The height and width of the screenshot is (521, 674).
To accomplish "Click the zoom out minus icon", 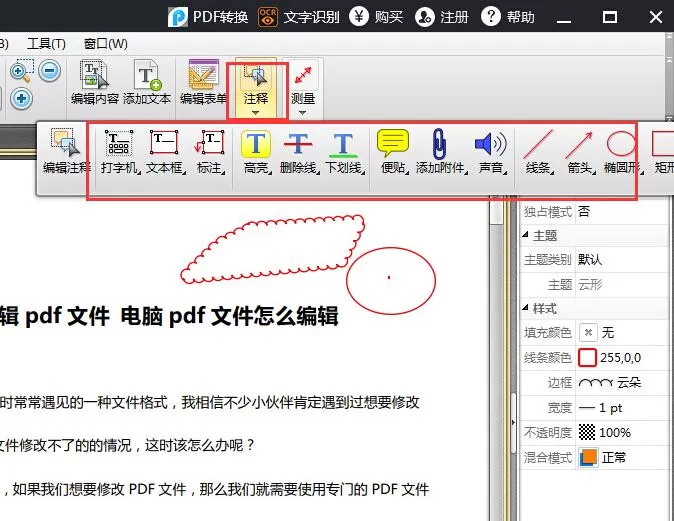I will tap(49, 71).
